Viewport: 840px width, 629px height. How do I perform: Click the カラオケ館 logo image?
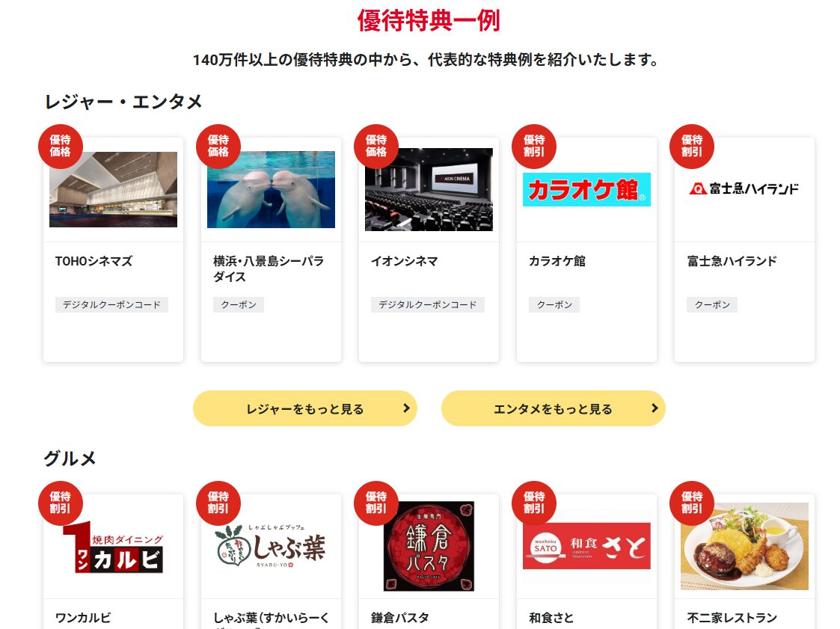click(586, 189)
